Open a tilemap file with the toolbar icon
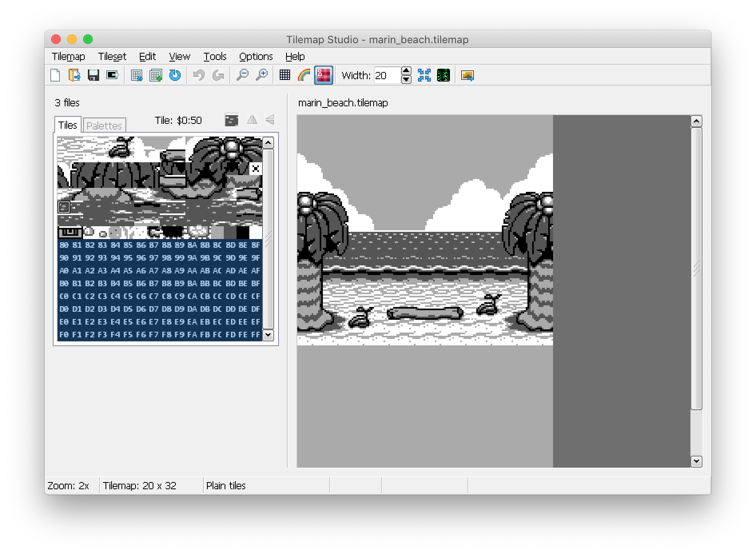756x554 pixels. 74,75
